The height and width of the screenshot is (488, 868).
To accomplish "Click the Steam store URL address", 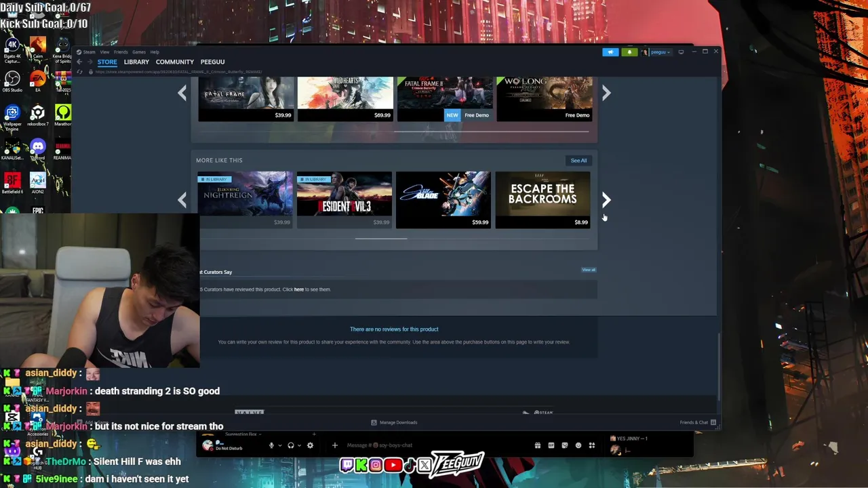I will pyautogui.click(x=178, y=72).
